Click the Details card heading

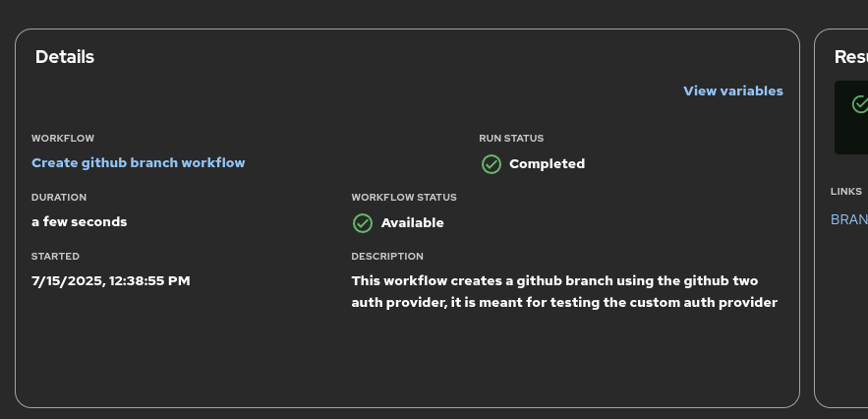65,57
